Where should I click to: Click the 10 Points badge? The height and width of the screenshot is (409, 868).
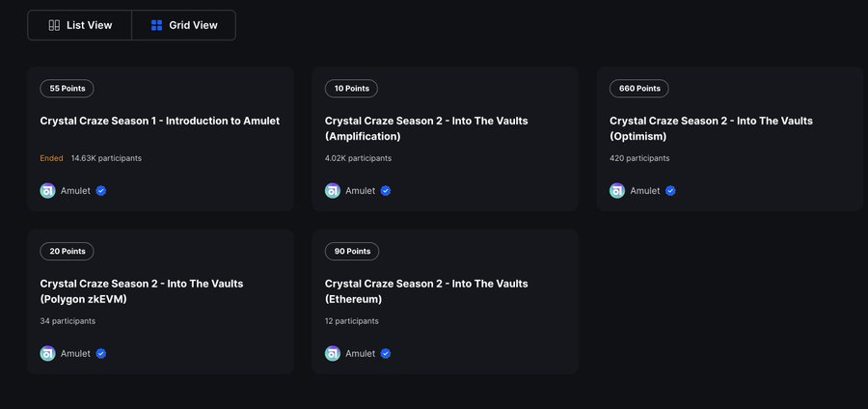coord(351,89)
